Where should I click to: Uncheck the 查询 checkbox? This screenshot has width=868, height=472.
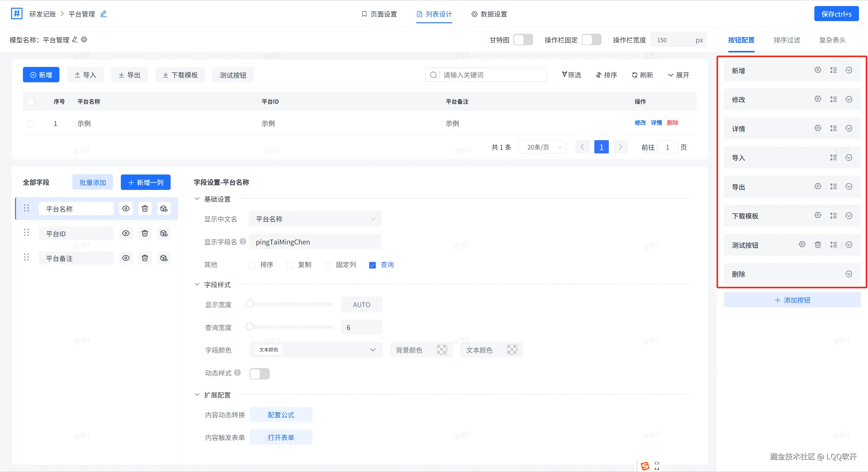(372, 265)
